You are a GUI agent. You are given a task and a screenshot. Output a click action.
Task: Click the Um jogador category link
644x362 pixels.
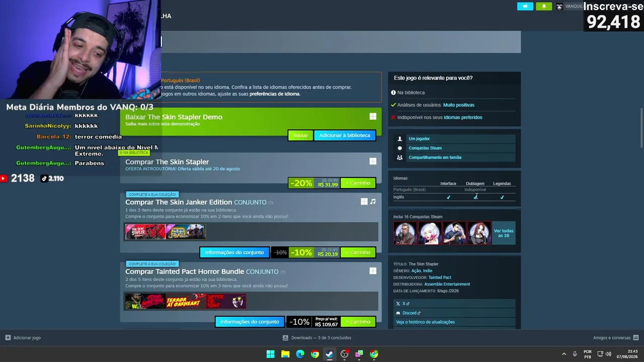pyautogui.click(x=419, y=139)
